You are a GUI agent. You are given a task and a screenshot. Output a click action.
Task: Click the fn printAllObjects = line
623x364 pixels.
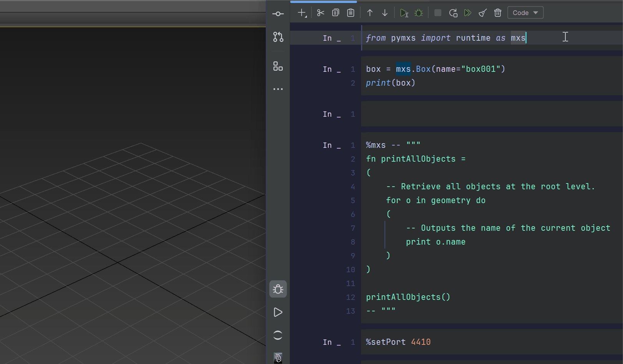(416, 159)
